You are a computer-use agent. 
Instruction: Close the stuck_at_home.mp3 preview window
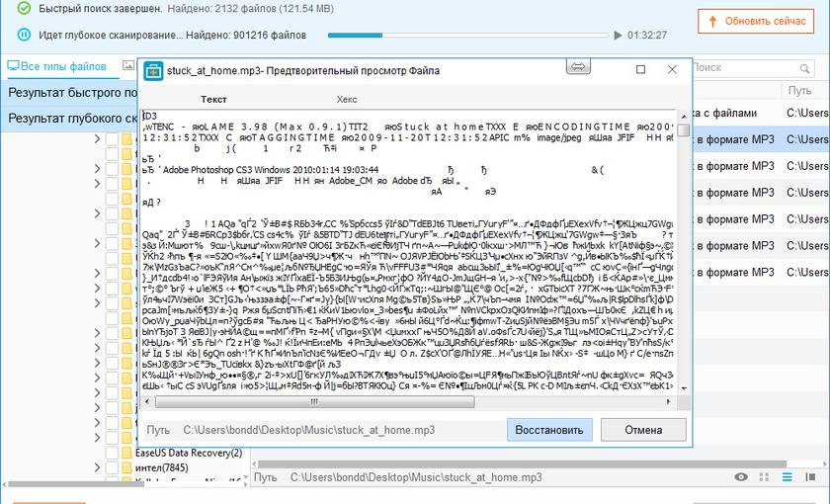672,69
